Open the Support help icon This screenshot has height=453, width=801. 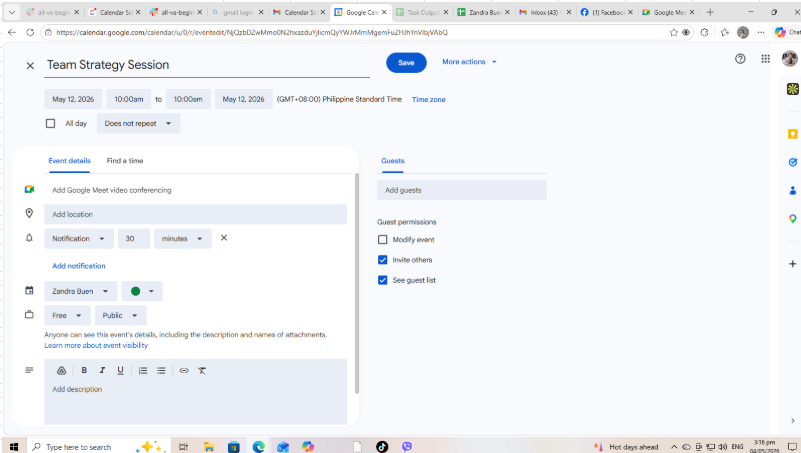click(740, 59)
